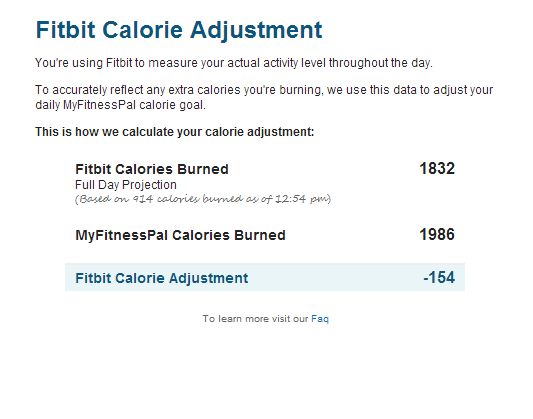
Task: Select the MyFitnessPal Calories Burned label
Action: [x=180, y=235]
